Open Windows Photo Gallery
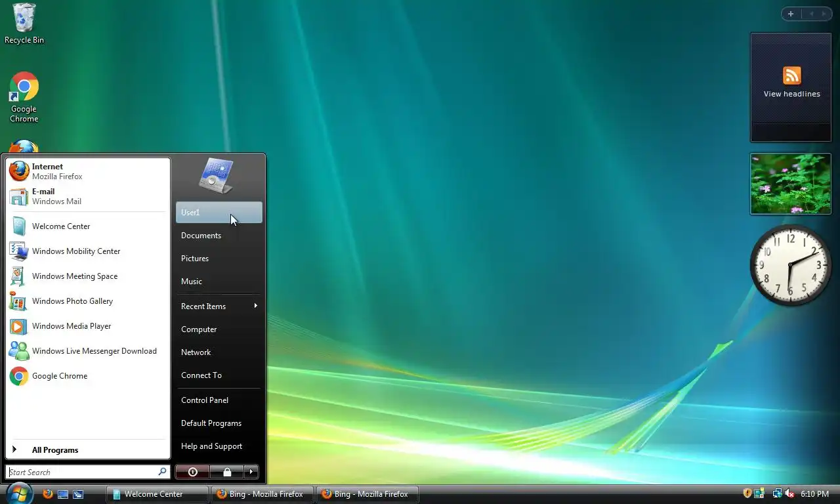Screen dimensions: 840x504 point(88,301)
